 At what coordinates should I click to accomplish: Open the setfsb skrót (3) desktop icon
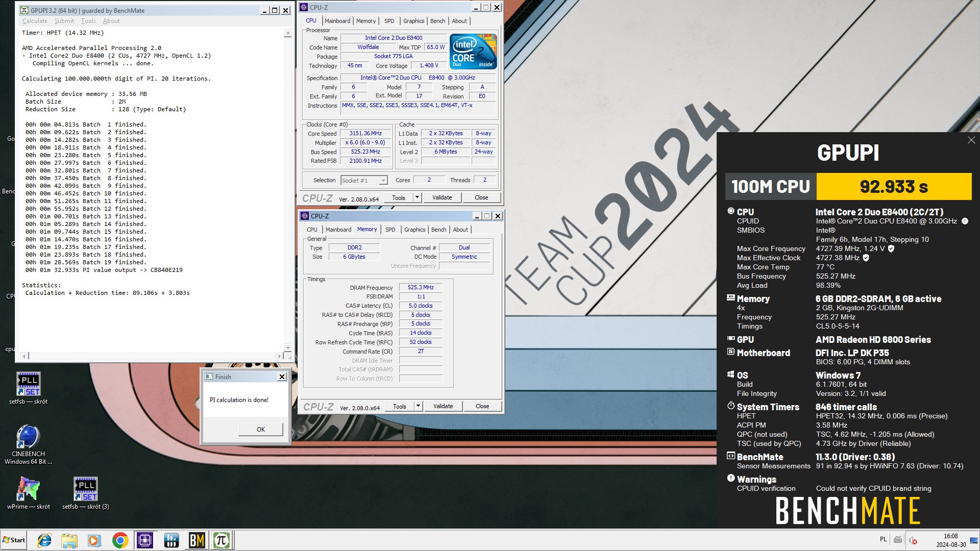(86, 493)
